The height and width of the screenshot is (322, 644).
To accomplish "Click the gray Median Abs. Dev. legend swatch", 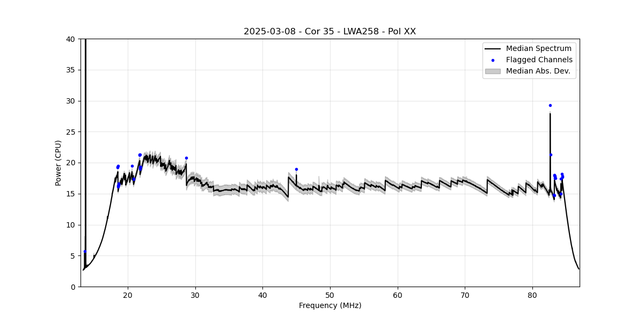I will [493, 71].
